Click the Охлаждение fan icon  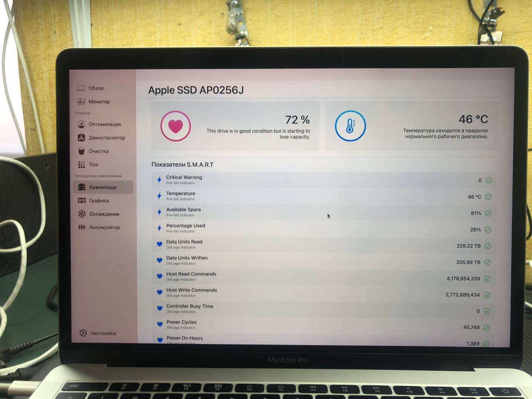pyautogui.click(x=82, y=214)
